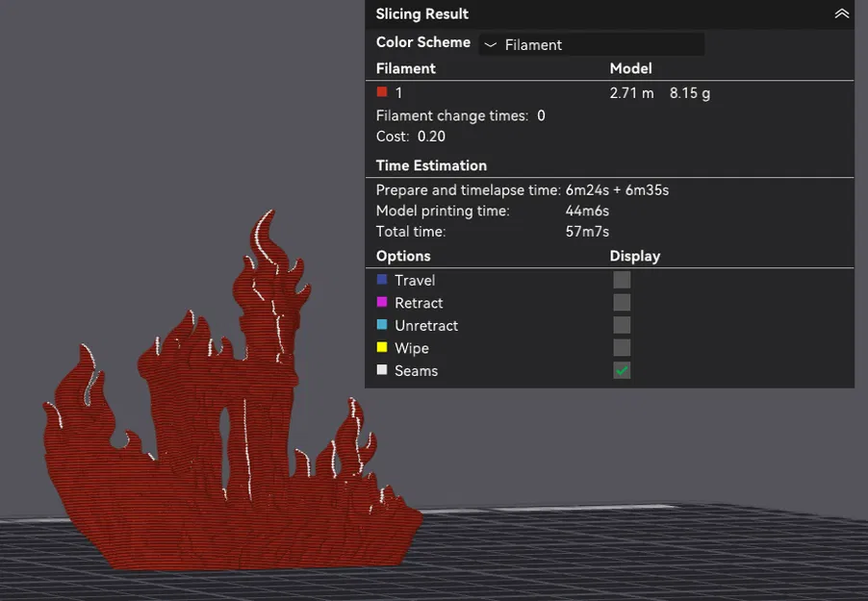Open the Color Scheme dropdown
868x601 pixels.
591,43
